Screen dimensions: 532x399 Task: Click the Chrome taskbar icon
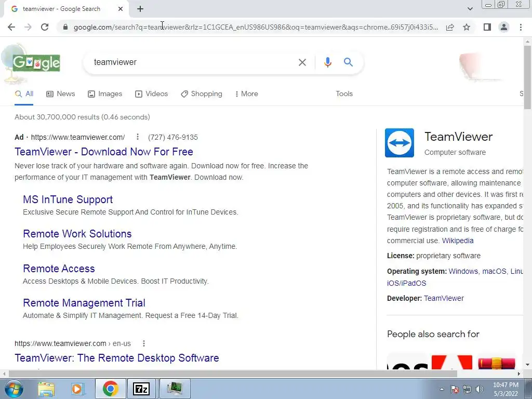point(110,389)
